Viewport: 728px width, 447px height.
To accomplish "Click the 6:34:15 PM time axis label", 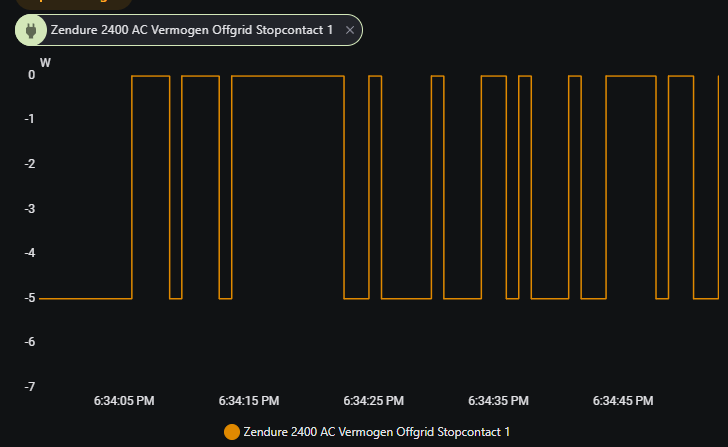I will point(249,401).
